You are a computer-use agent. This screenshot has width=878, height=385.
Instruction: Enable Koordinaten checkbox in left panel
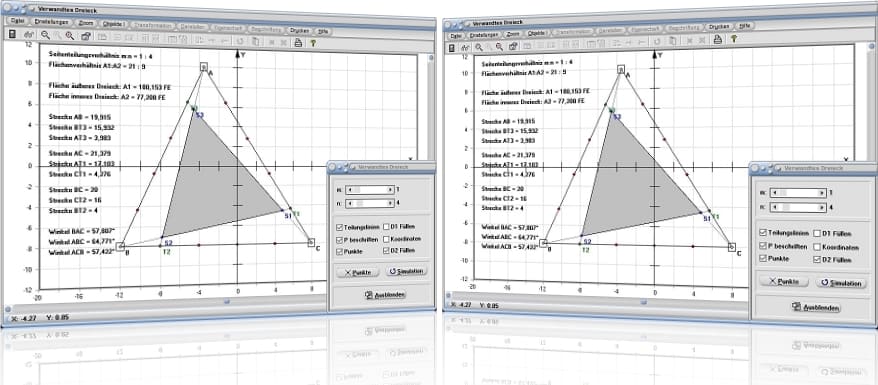[387, 239]
